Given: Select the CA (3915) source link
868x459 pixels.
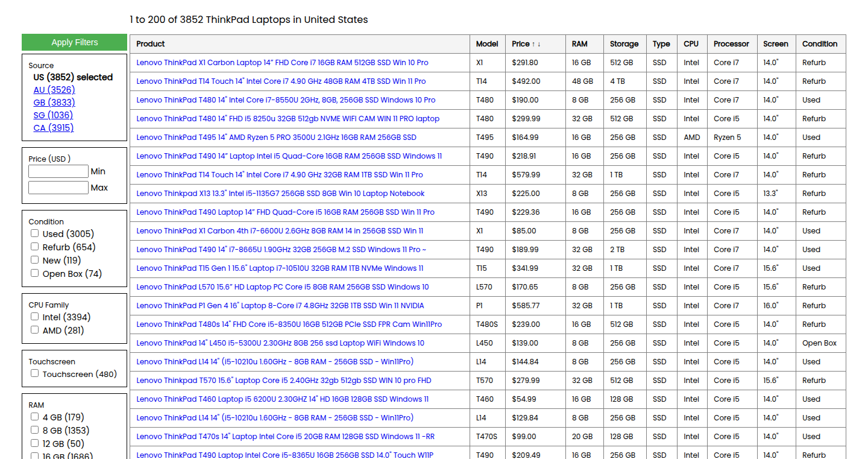Looking at the screenshot, I should point(54,128).
